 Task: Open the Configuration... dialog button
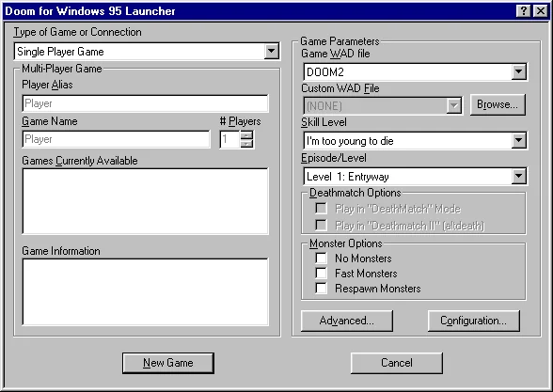(474, 321)
